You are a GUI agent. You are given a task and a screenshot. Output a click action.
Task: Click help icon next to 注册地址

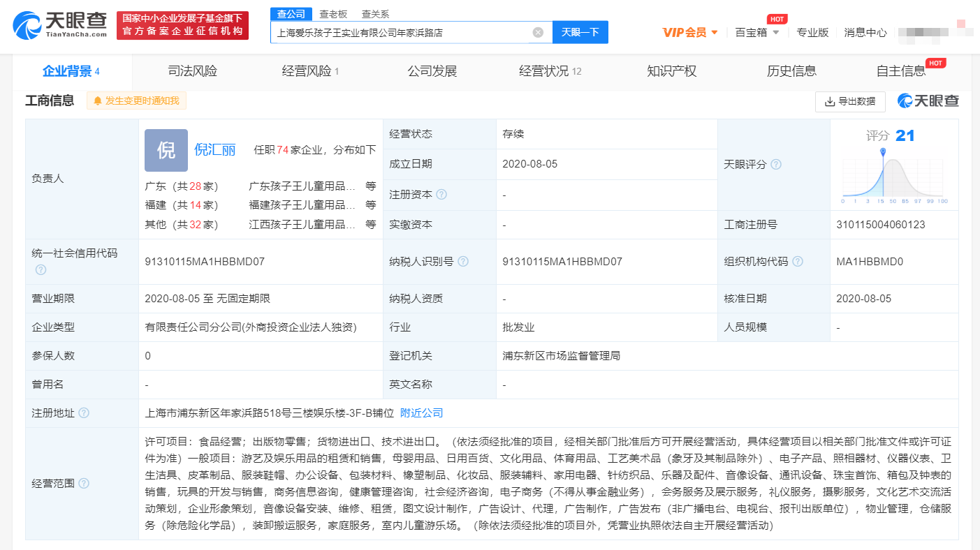[x=84, y=413]
